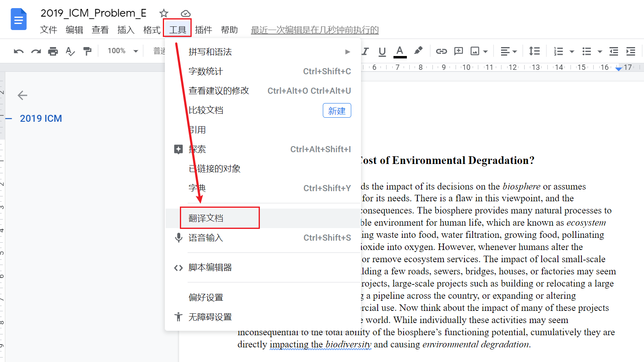Expand the insert image dropdown arrow

pyautogui.click(x=485, y=52)
